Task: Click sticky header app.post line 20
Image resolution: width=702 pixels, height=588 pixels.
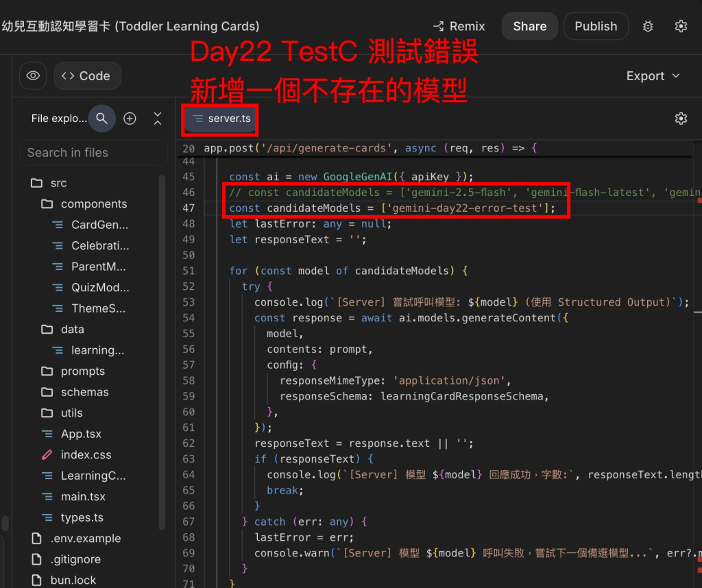Action: pyautogui.click(x=370, y=148)
